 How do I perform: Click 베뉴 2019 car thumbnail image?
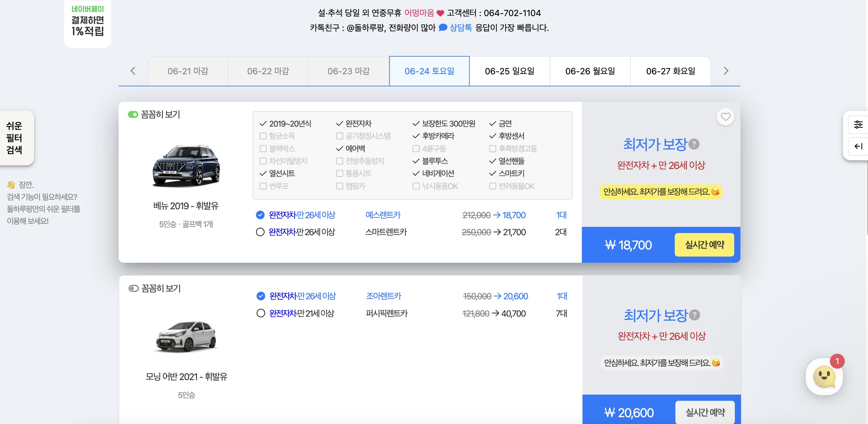click(x=186, y=165)
